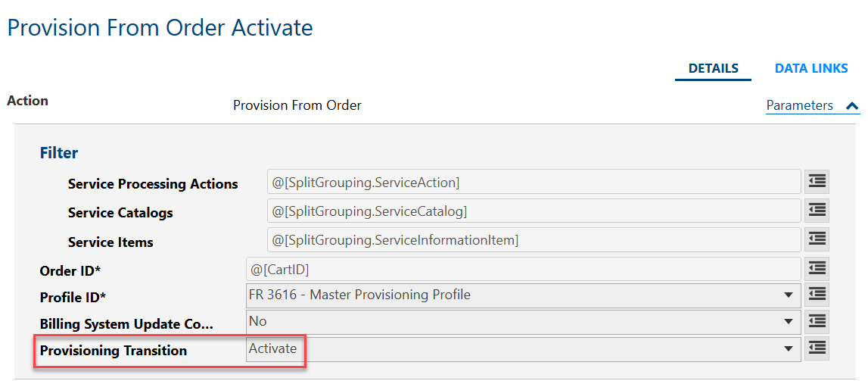Collapse the Parameters section chevron

[x=852, y=106]
